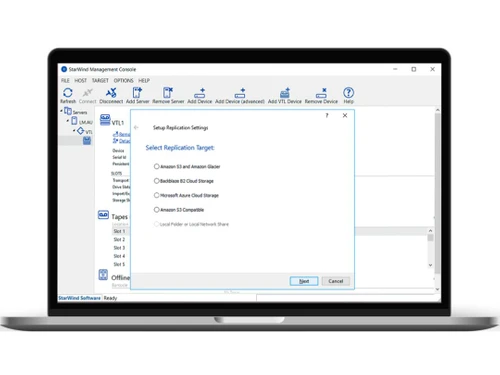Click the Refresh toolbar icon
The width and height of the screenshot is (500, 375).
coord(68,93)
